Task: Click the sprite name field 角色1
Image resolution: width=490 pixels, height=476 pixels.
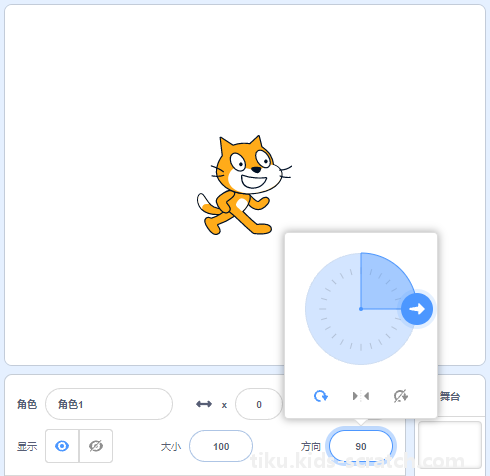Action: click(x=109, y=404)
